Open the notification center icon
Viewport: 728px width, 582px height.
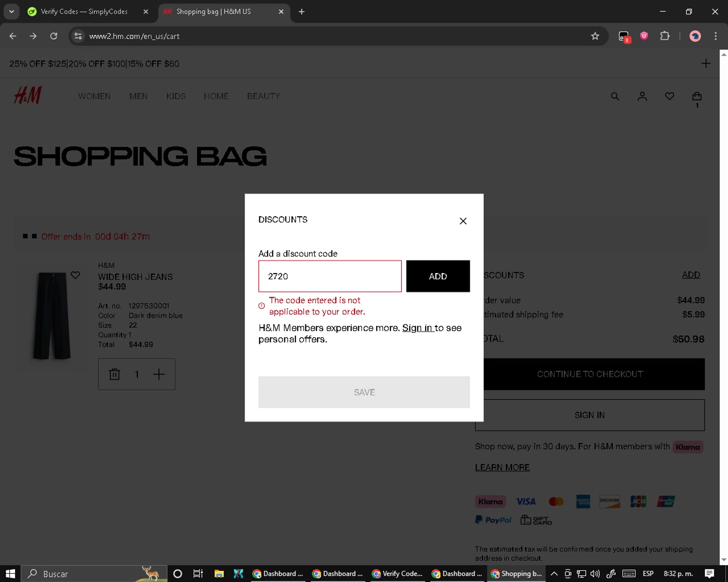point(710,574)
